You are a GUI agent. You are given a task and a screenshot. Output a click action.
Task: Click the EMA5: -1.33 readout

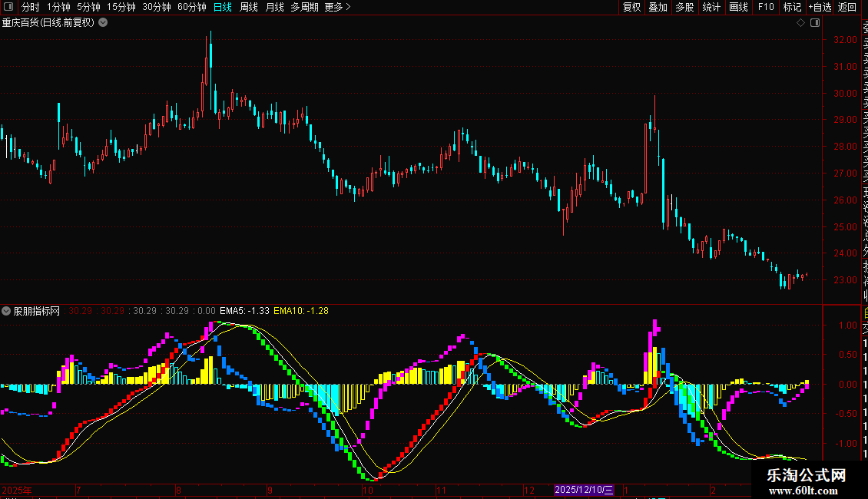(x=245, y=311)
